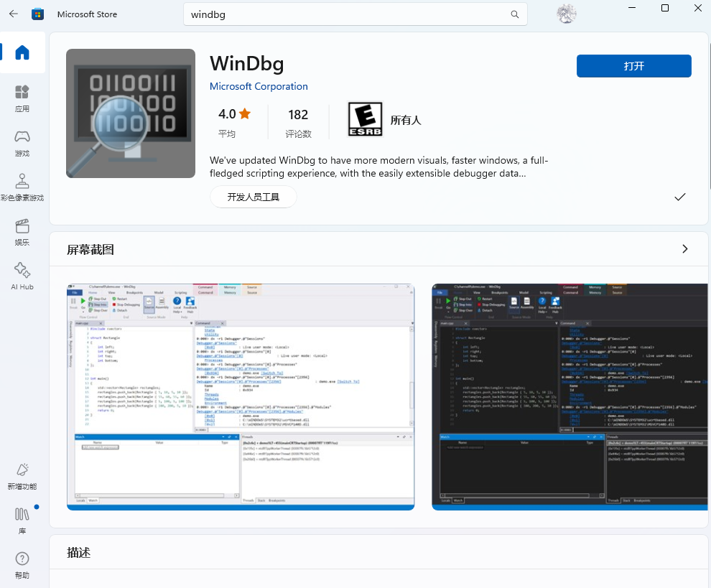
Task: Open the user profile avatar
Action: (567, 14)
